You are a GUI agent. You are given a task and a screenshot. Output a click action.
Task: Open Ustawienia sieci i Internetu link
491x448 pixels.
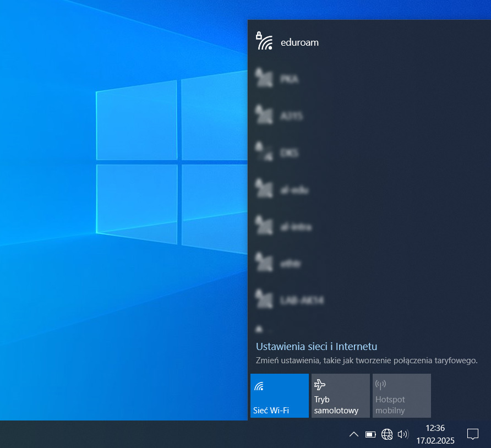(x=317, y=346)
